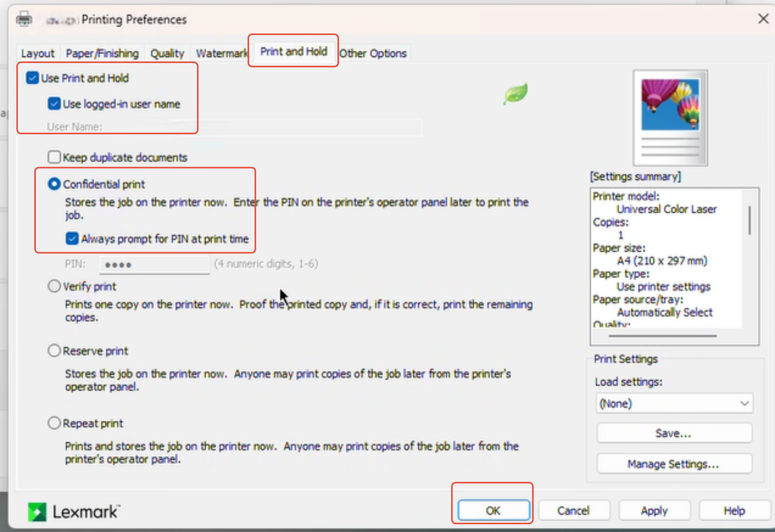Switch to the Layout tab
Screen dimensions: 775x532
38,53
